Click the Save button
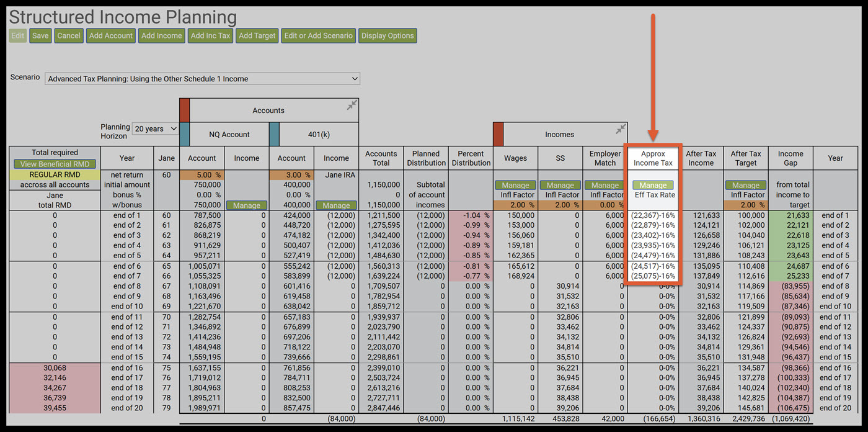The image size is (868, 432). point(40,35)
